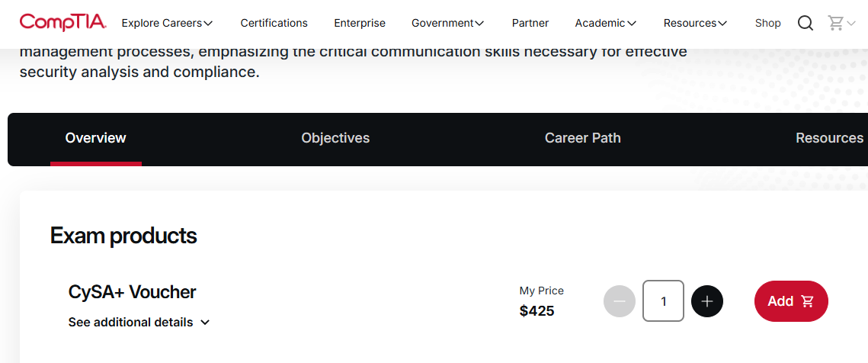The width and height of the screenshot is (868, 363).
Task: Add CySA+ Voucher to cart
Action: [x=791, y=301]
